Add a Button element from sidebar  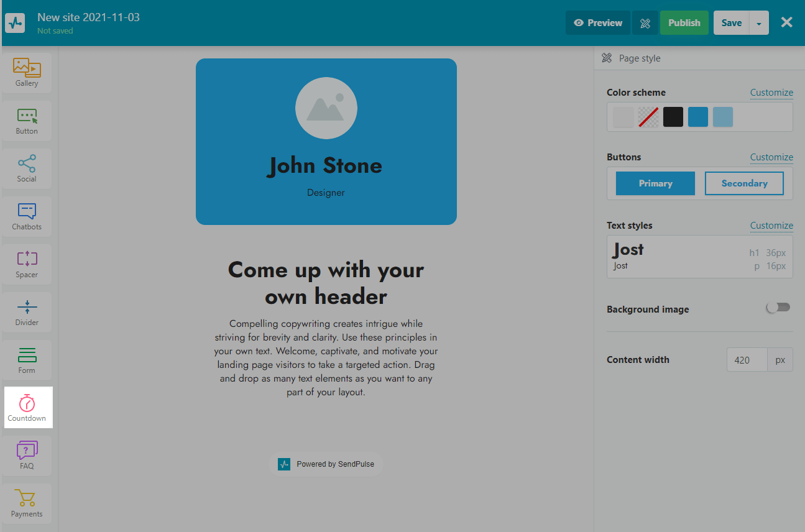[27, 121]
